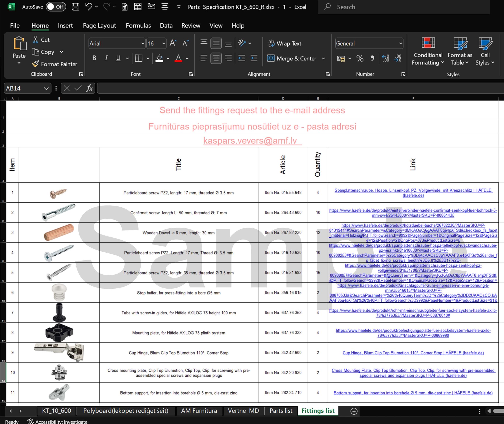Click Decrease Decimal icon
This screenshot has width=504, height=424.
pos(398,58)
